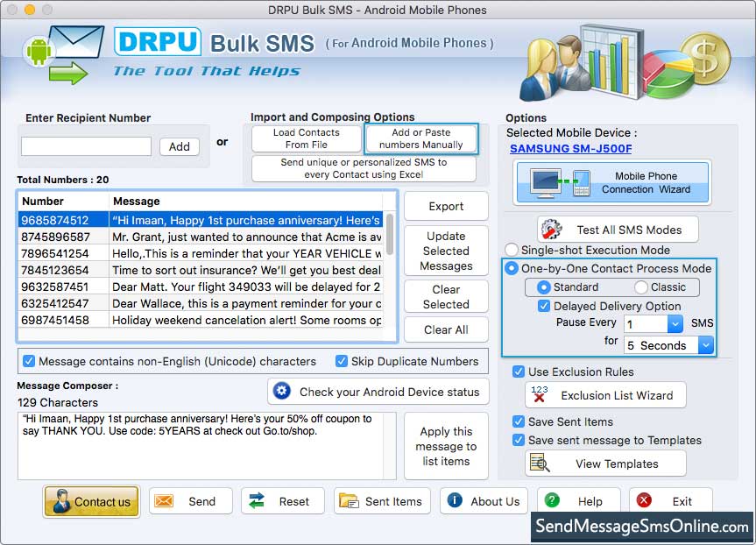756x545 pixels.
Task: Select Single-shot Execution Mode
Action: [x=511, y=250]
